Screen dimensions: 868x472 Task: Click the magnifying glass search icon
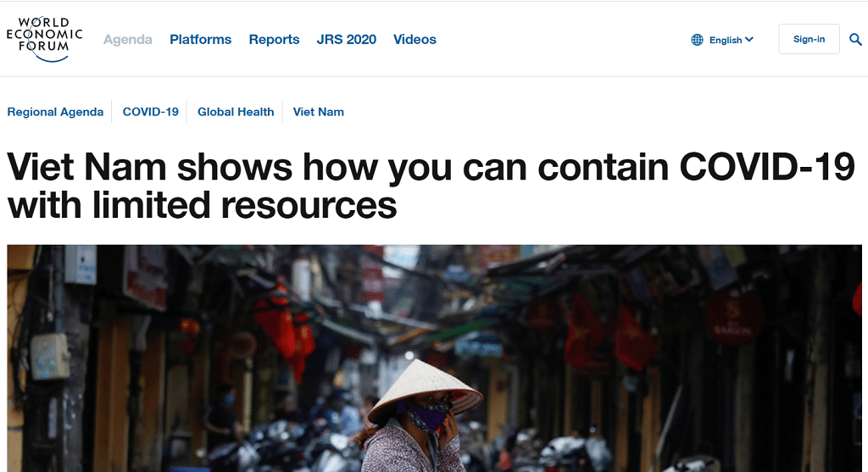855,39
